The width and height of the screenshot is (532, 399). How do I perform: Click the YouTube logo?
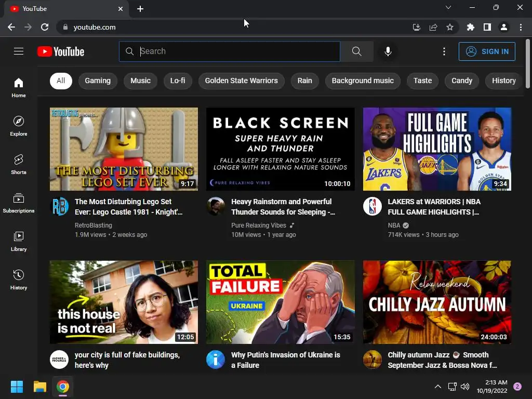point(61,51)
